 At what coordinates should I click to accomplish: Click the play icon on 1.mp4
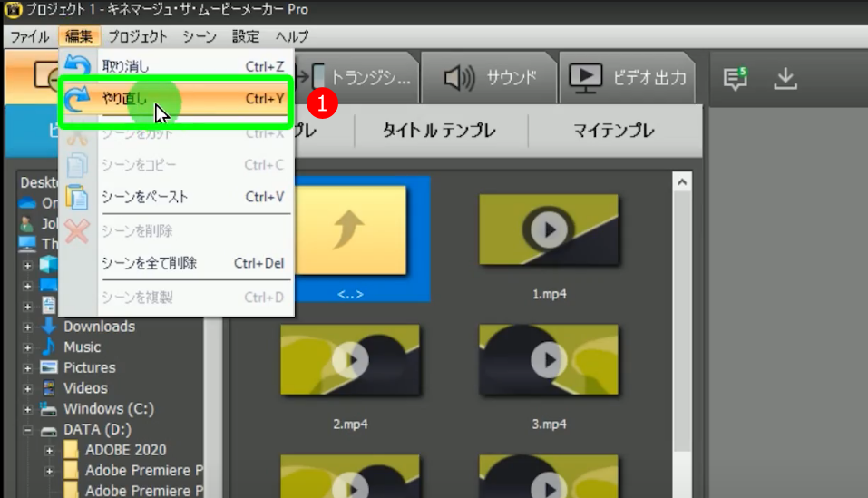(x=548, y=230)
